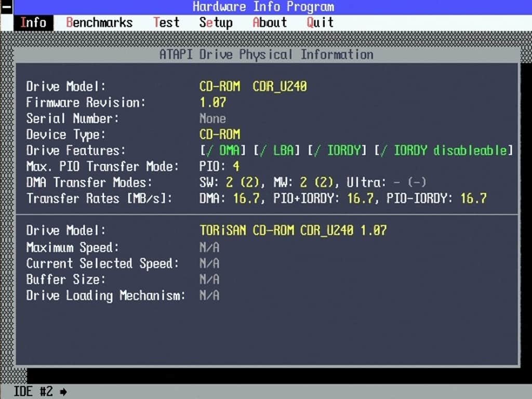Screen dimensions: 532x399
Task: Click the Current Selected Speed N/A value
Action: click(209, 263)
